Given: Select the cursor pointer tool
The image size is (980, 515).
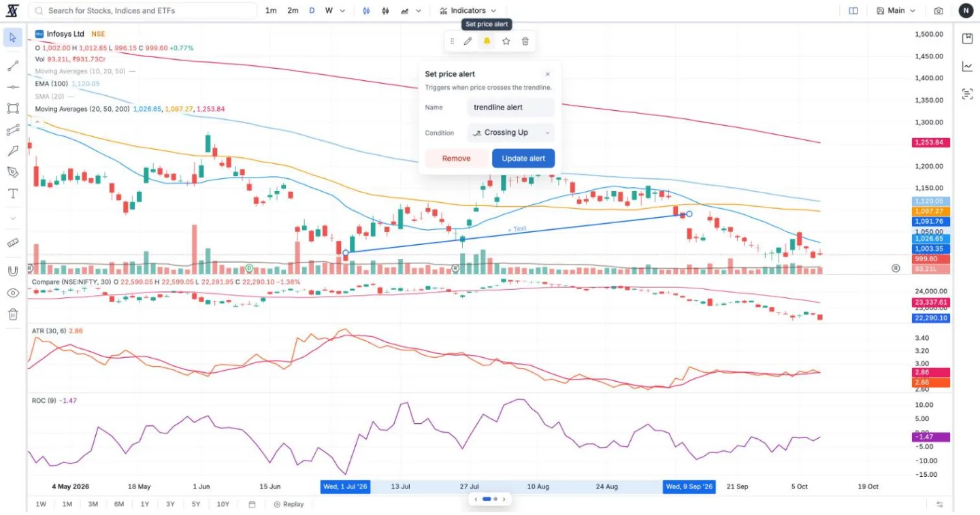Looking at the screenshot, I should tap(12, 37).
